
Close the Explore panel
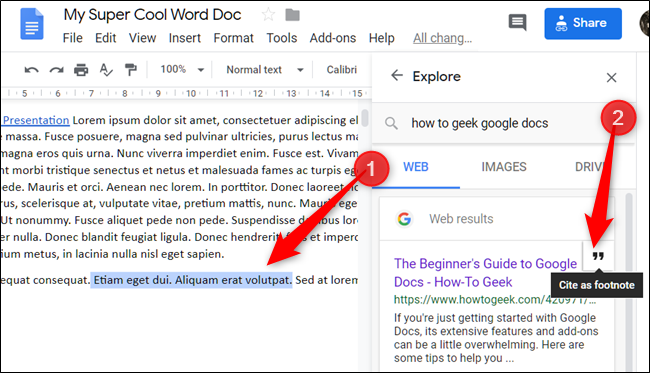tap(611, 78)
